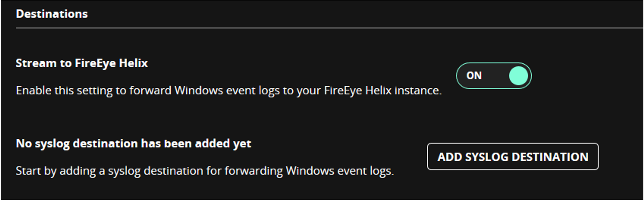The height and width of the screenshot is (200, 644).
Task: Click the FireEye Helix instance phrase in description
Action: point(383,91)
